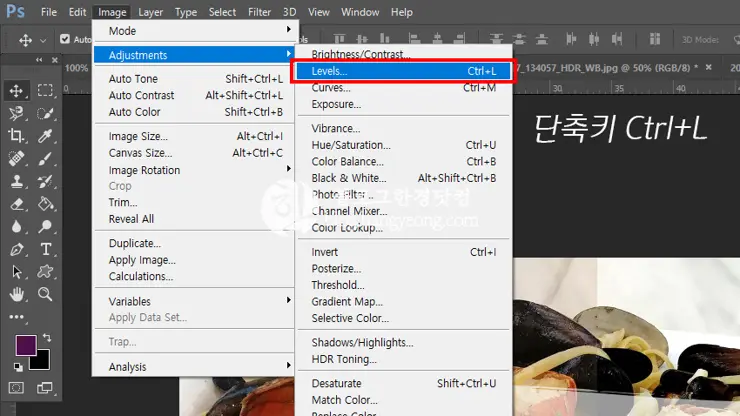Select the Zoom magnifier tool
Viewport: 740px width, 416px height.
46,294
